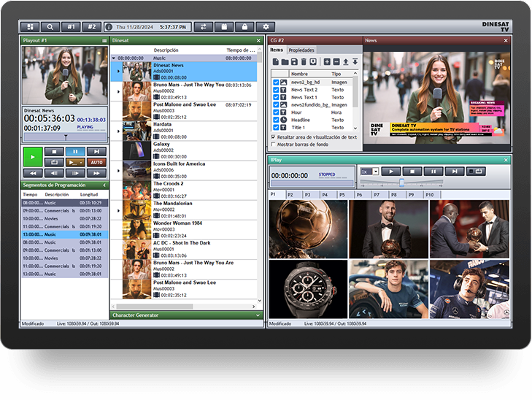Viewport: 532px width, 400px height.
Task: Click the #2 button in top toolbar
Action: click(x=91, y=26)
